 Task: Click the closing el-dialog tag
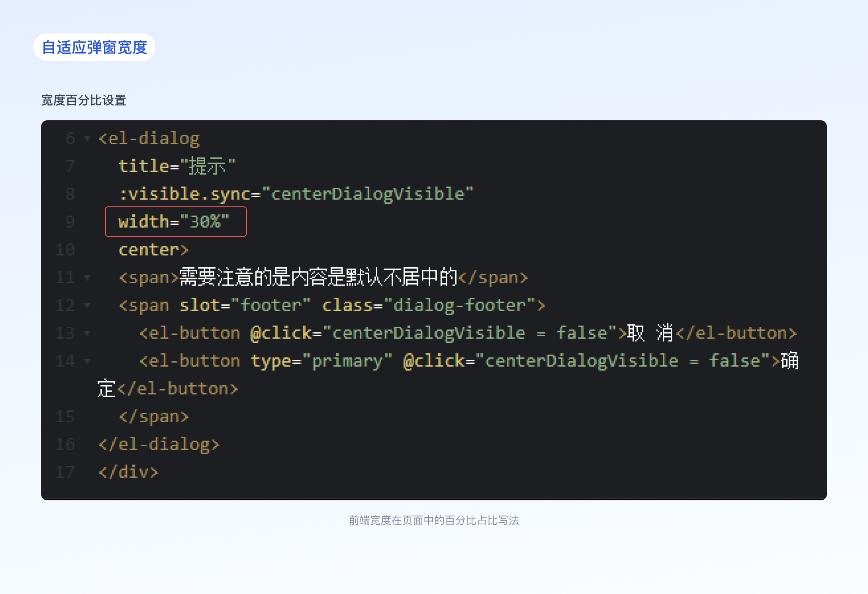coord(159,444)
